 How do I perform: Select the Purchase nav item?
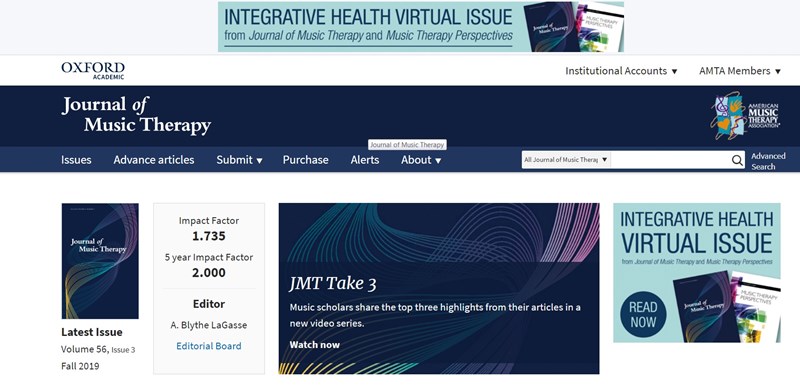(306, 160)
